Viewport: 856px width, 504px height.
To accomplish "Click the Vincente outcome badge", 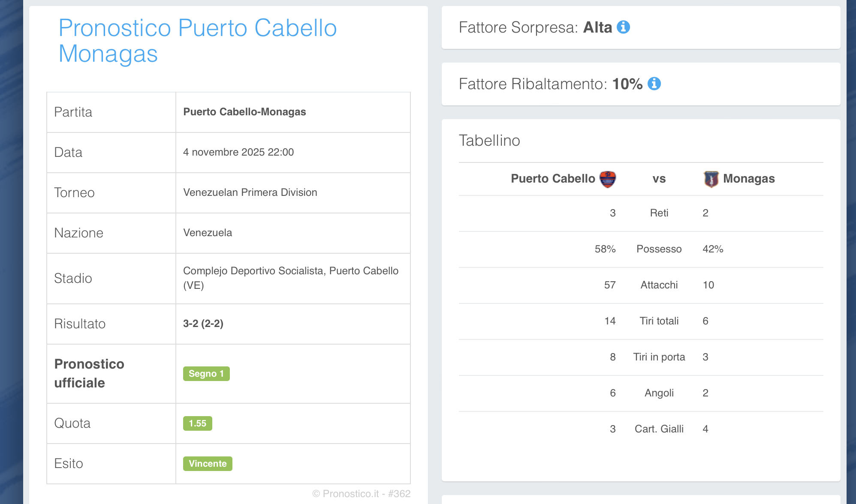I will click(x=208, y=464).
